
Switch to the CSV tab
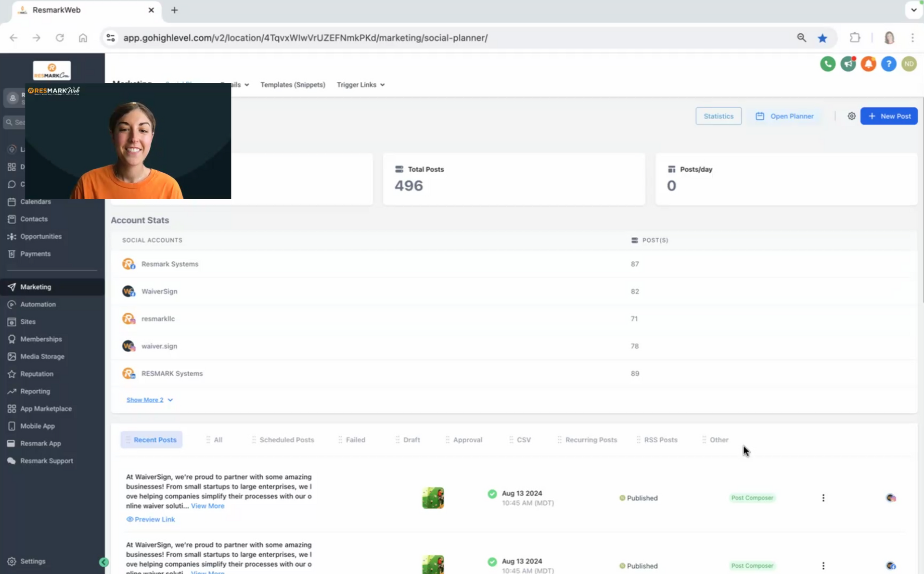pos(520,440)
